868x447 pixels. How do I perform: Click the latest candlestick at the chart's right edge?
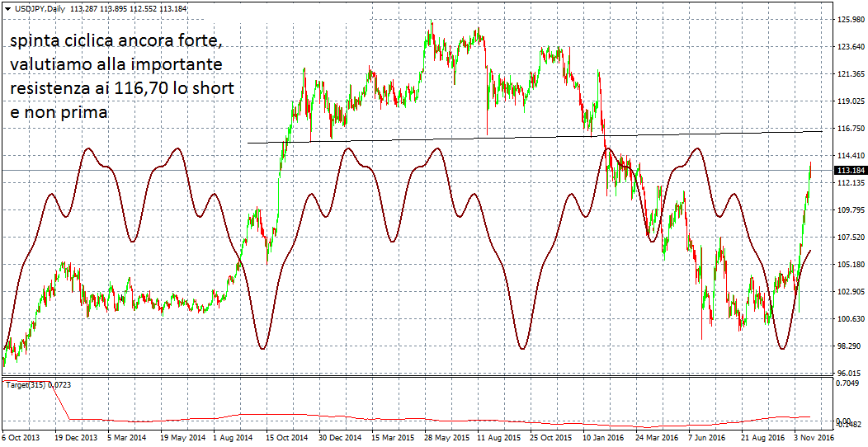coord(811,169)
